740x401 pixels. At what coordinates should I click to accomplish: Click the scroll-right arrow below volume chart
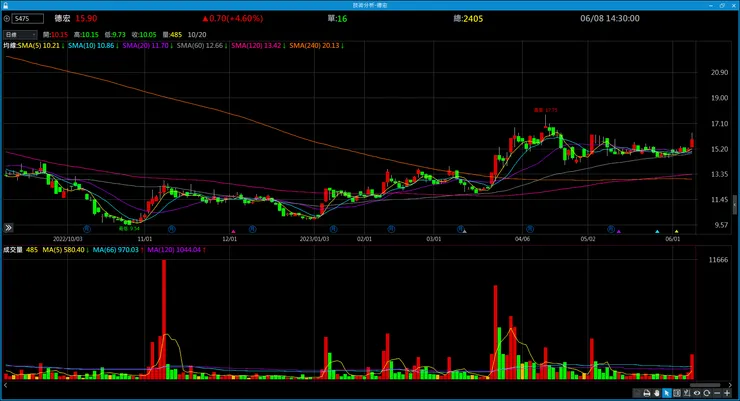tap(730, 385)
